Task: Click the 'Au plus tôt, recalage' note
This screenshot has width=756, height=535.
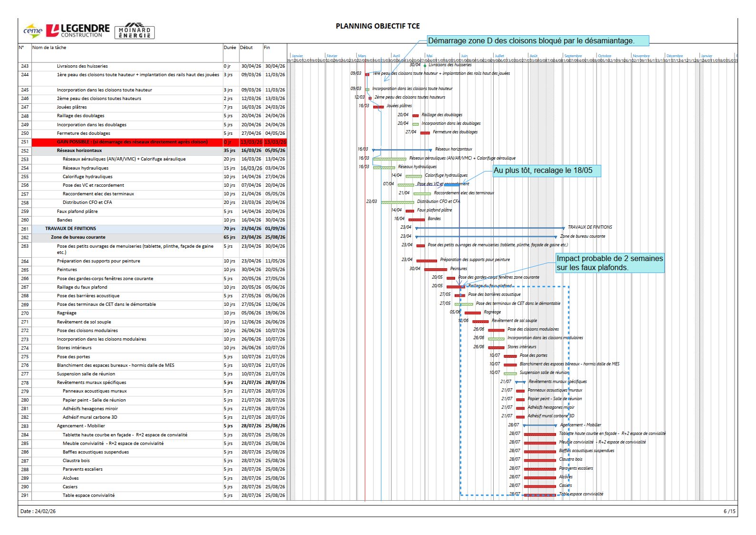Action: point(546,171)
